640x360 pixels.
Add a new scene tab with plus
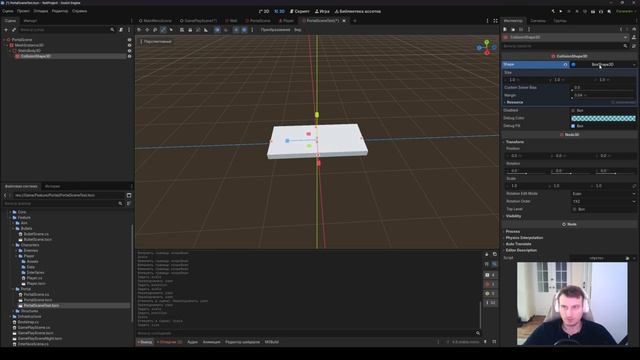pyautogui.click(x=355, y=21)
